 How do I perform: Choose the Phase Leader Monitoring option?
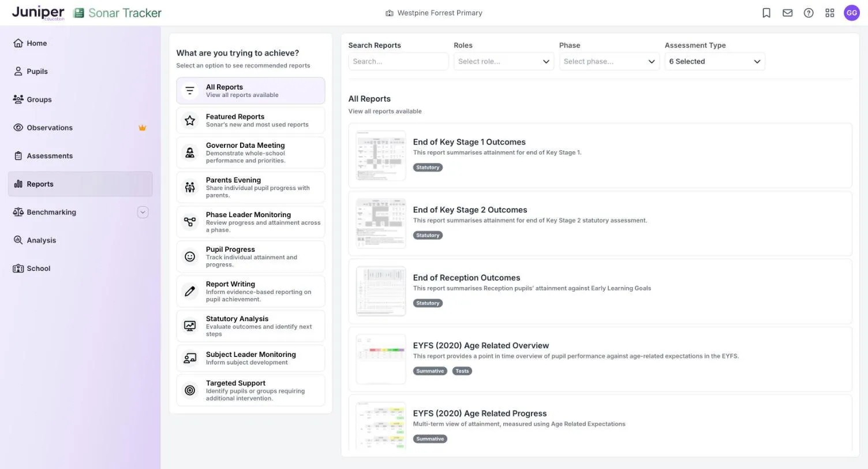pyautogui.click(x=250, y=222)
